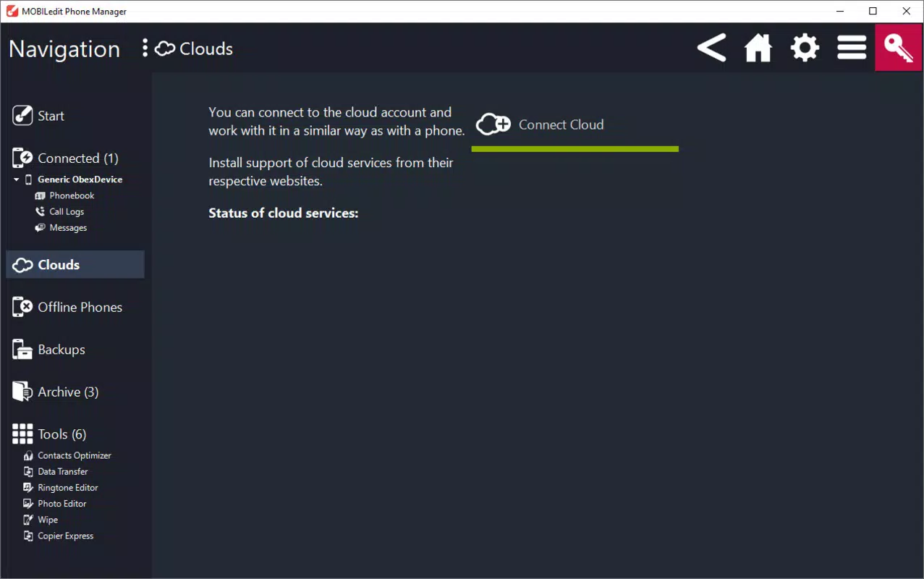This screenshot has height=579, width=924.
Task: Maximize the MOBILedit window
Action: pos(873,11)
